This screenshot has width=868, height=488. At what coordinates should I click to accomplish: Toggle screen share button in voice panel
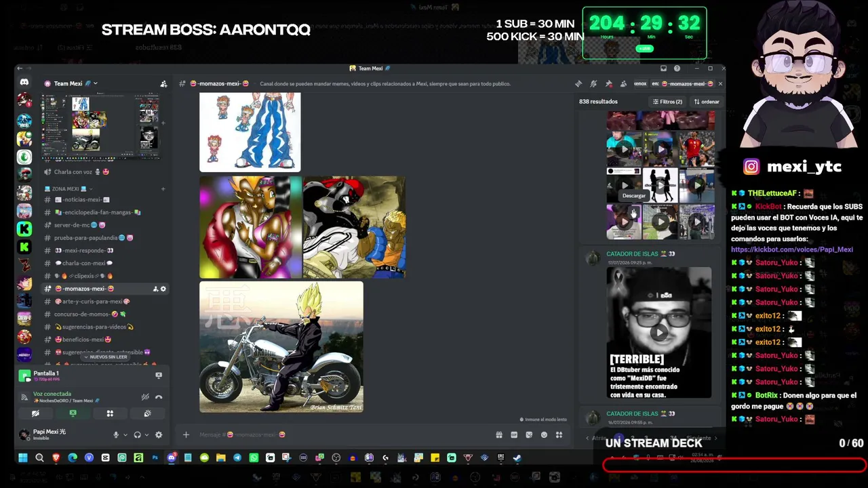pyautogui.click(x=73, y=413)
